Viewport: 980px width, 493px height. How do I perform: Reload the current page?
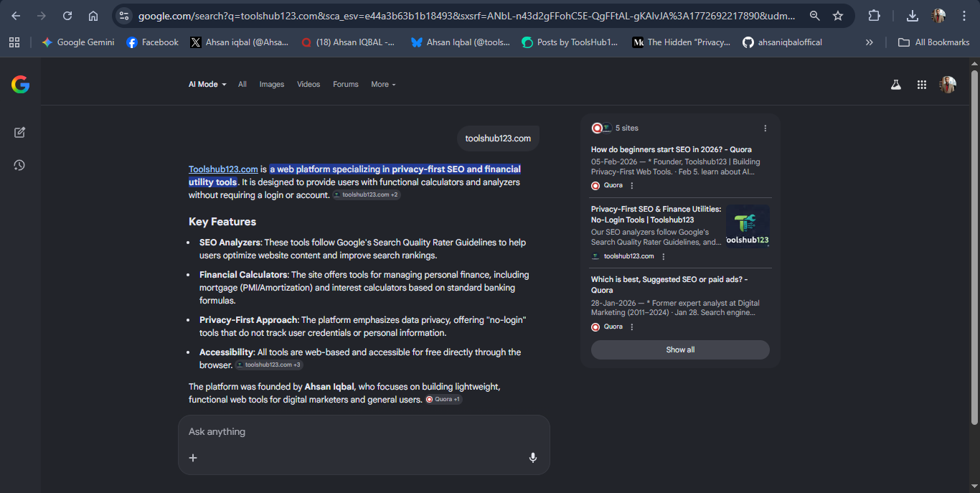click(67, 16)
